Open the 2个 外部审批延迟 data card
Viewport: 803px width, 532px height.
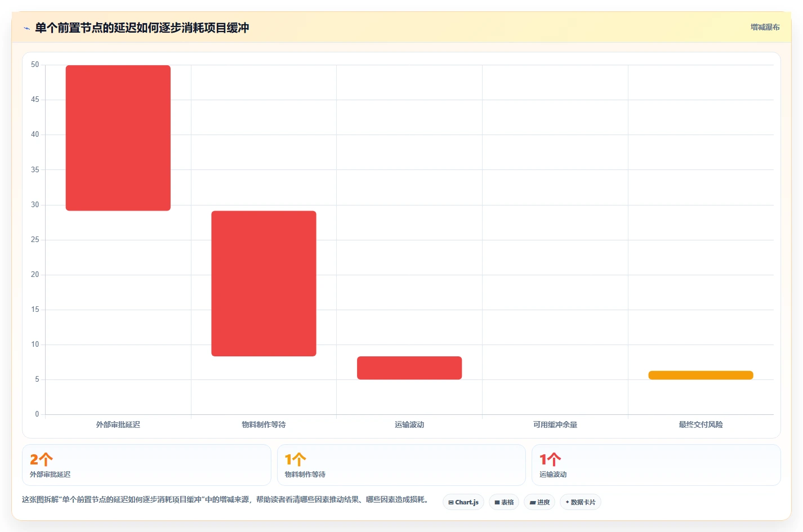(x=146, y=465)
